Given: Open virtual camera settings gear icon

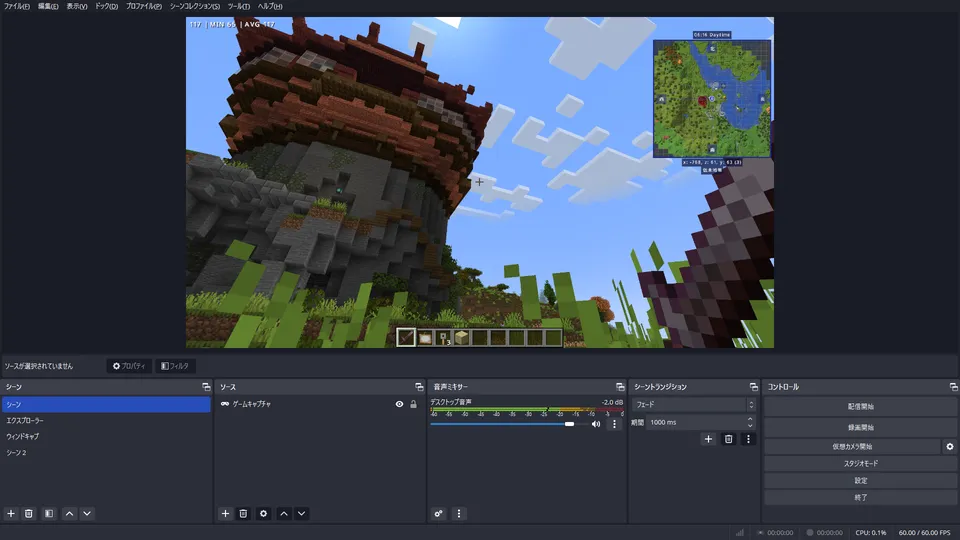Looking at the screenshot, I should click(x=950, y=446).
